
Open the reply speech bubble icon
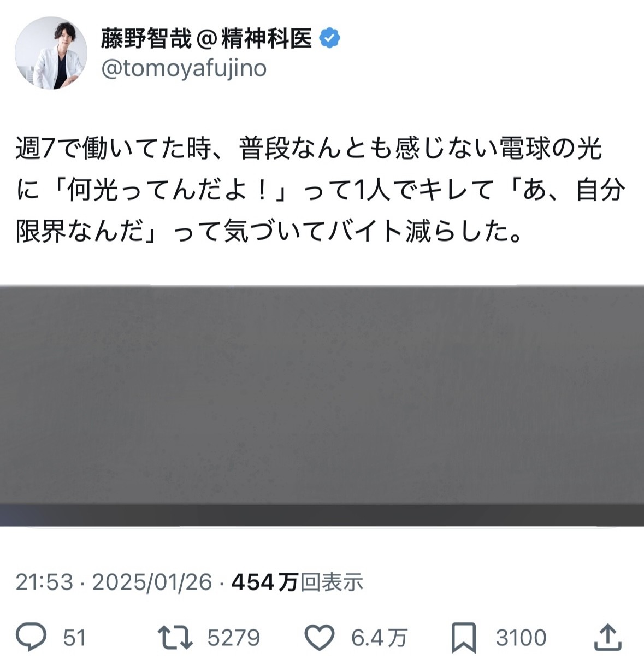point(31,637)
